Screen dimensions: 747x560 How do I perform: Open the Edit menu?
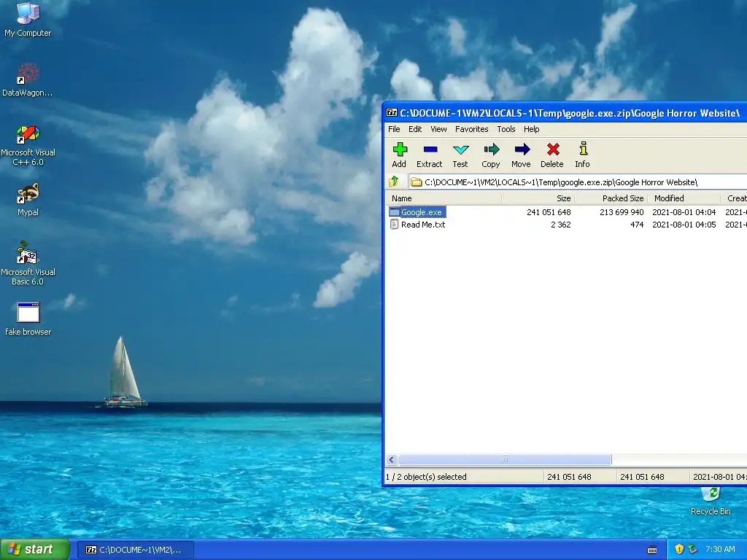click(x=415, y=129)
